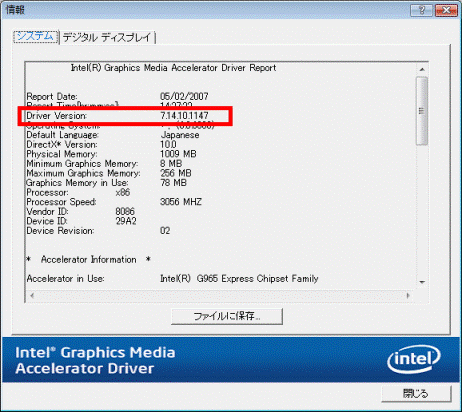Image resolution: width=462 pixels, height=412 pixels.
Task: Click the G965 Express Chipset Family value
Action: point(239,279)
